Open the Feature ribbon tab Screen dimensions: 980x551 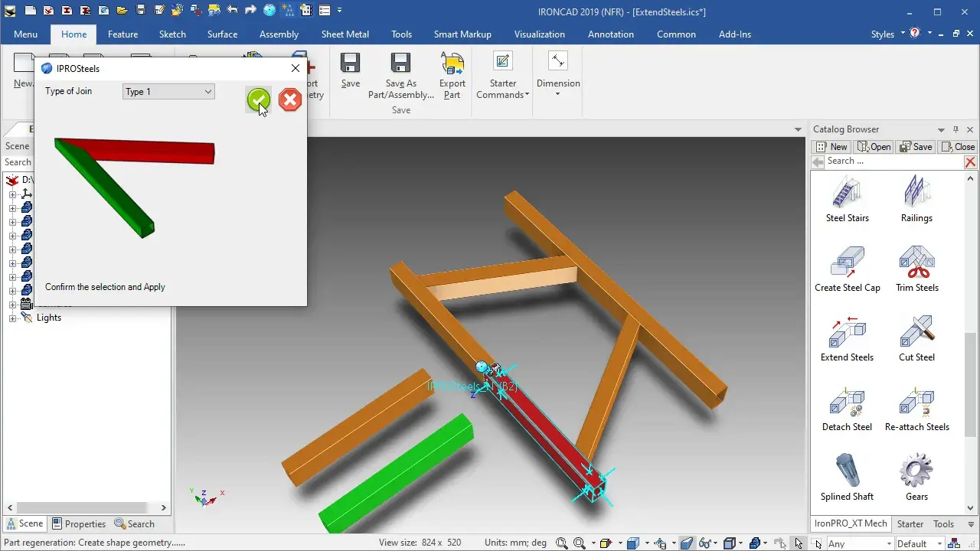(x=122, y=34)
